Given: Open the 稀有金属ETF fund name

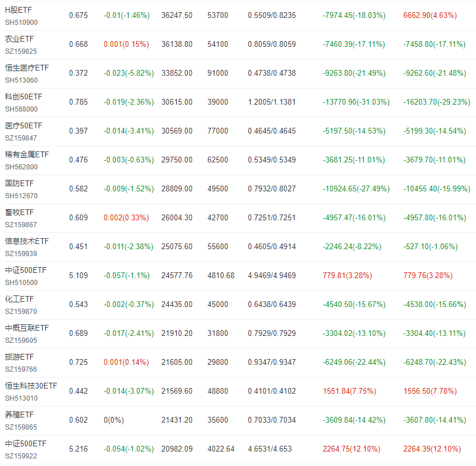Looking at the screenshot, I should [x=27, y=154].
